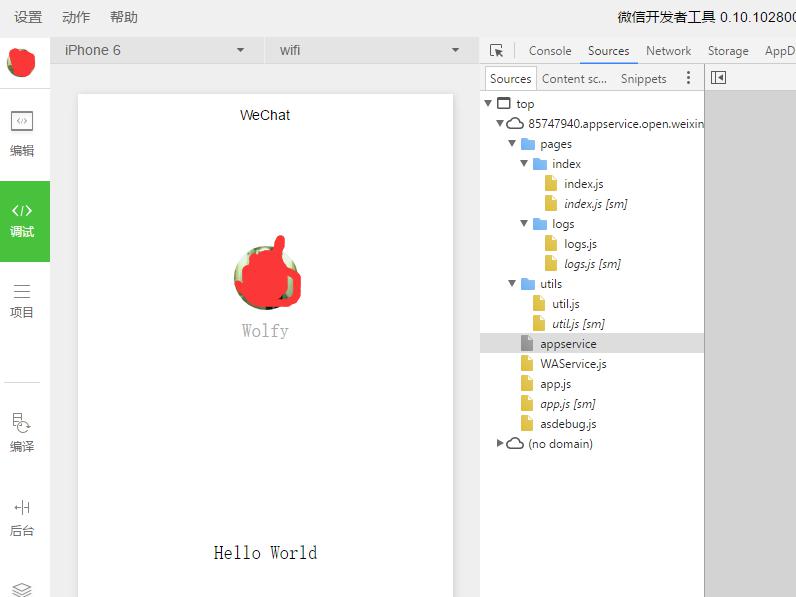Viewport: 796px width, 597px height.
Task: Activate the inspect element cursor icon
Action: point(496,50)
